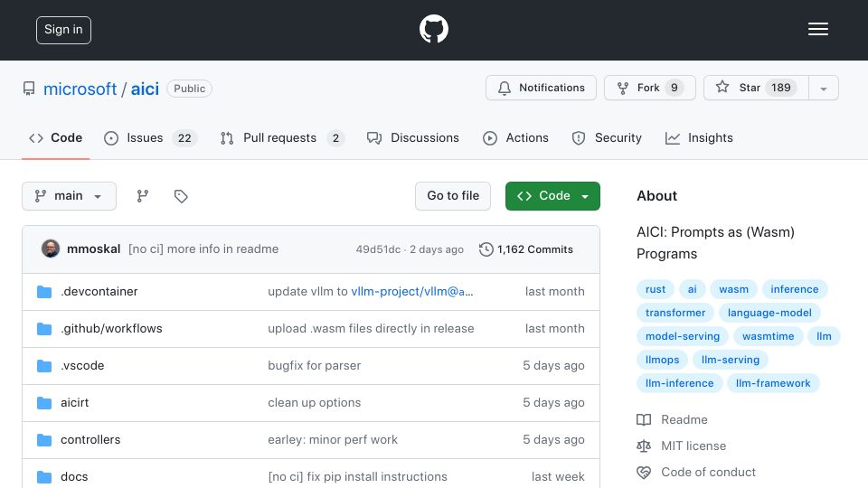Viewport: 868px width, 488px height.
Task: Open the .devcontainer folder
Action: pos(99,292)
